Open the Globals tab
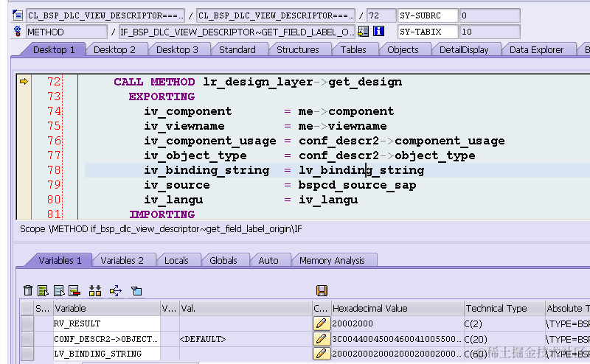This screenshot has width=590, height=364. [x=223, y=260]
